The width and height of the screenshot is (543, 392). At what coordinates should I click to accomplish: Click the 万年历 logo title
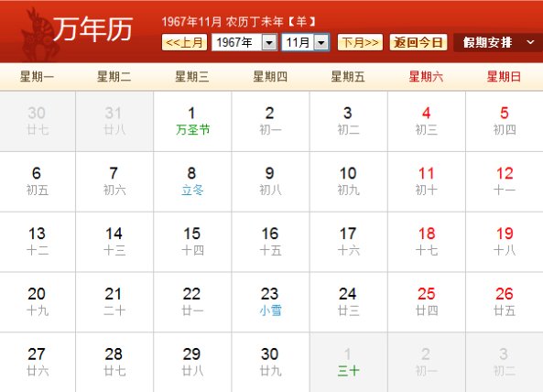(92, 29)
